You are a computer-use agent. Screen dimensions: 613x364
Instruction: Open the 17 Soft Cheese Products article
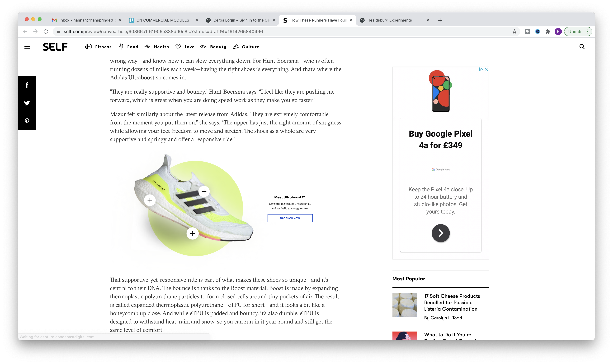pyautogui.click(x=452, y=302)
